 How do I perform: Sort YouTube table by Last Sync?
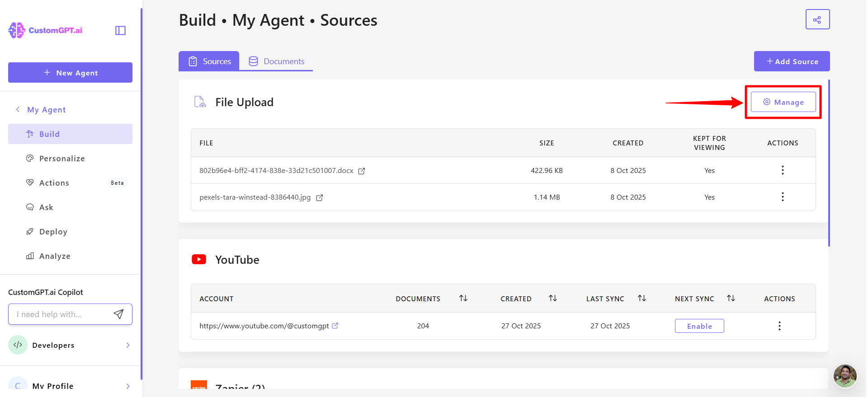click(x=642, y=298)
